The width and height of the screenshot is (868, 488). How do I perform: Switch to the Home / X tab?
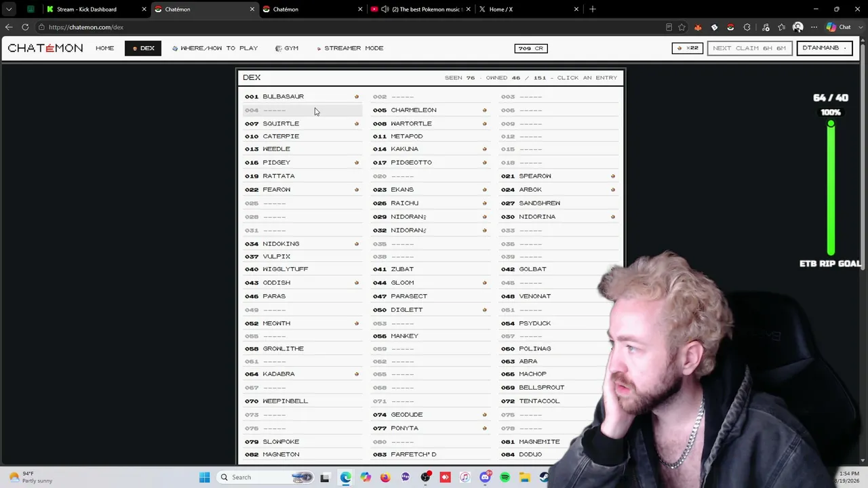529,9
